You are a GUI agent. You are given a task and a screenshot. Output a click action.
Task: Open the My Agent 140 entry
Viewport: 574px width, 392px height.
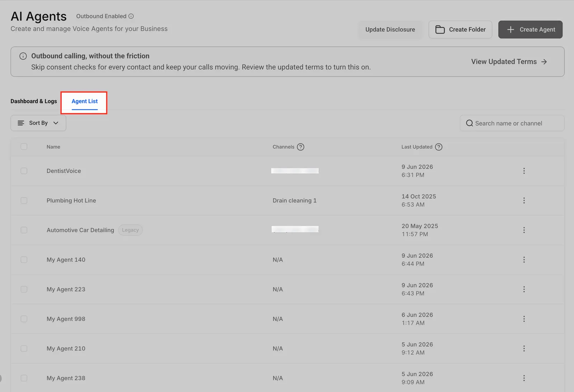[66, 260]
